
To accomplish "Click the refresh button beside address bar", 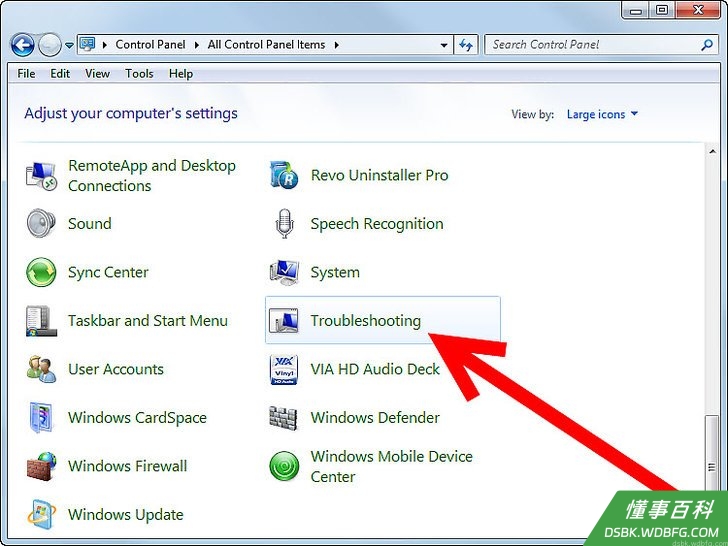I will [x=466, y=45].
